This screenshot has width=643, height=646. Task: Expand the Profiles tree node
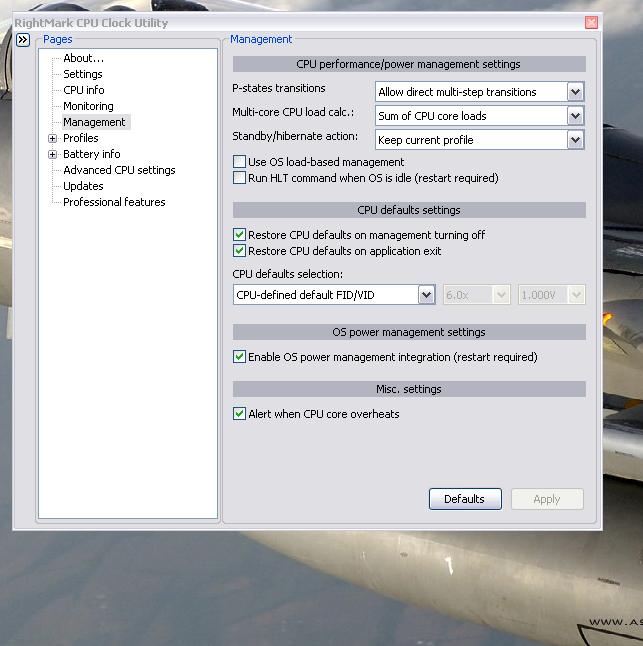point(52,138)
